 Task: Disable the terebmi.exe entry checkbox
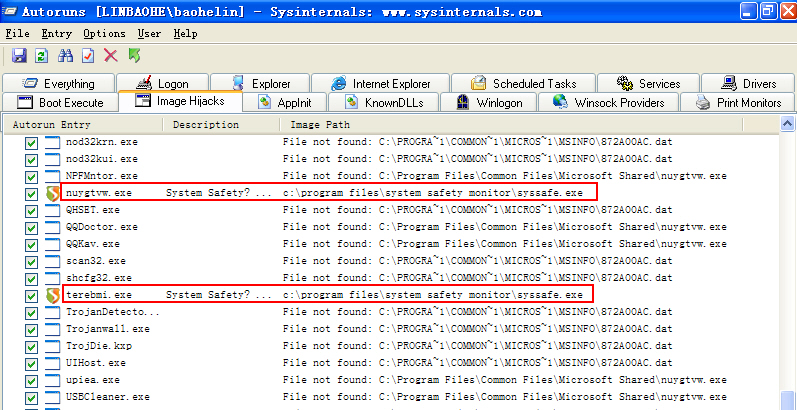click(x=32, y=296)
